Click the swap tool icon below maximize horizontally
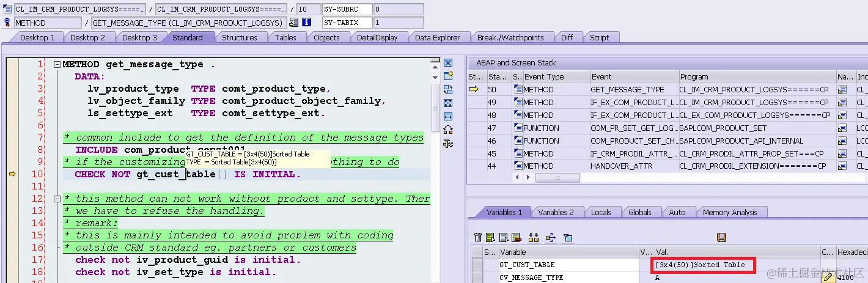 coord(448,130)
